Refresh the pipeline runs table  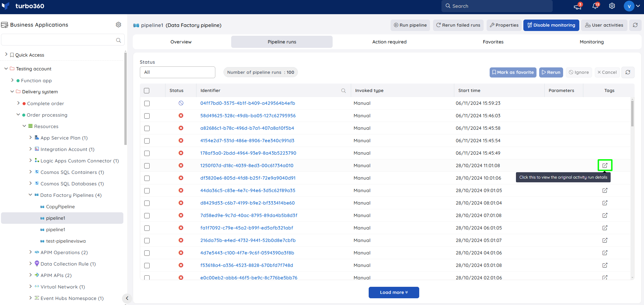tap(628, 72)
